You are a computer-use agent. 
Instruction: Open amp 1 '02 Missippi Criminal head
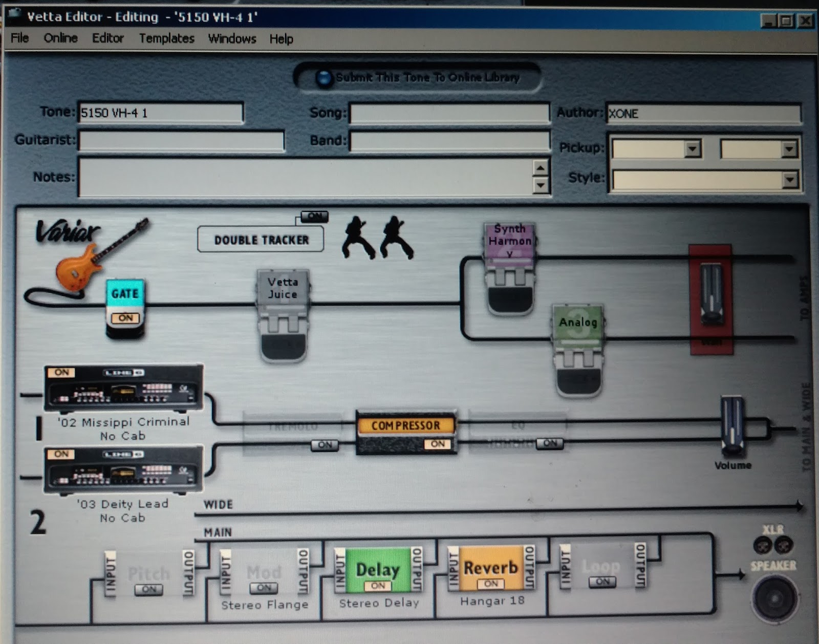pyautogui.click(x=123, y=388)
